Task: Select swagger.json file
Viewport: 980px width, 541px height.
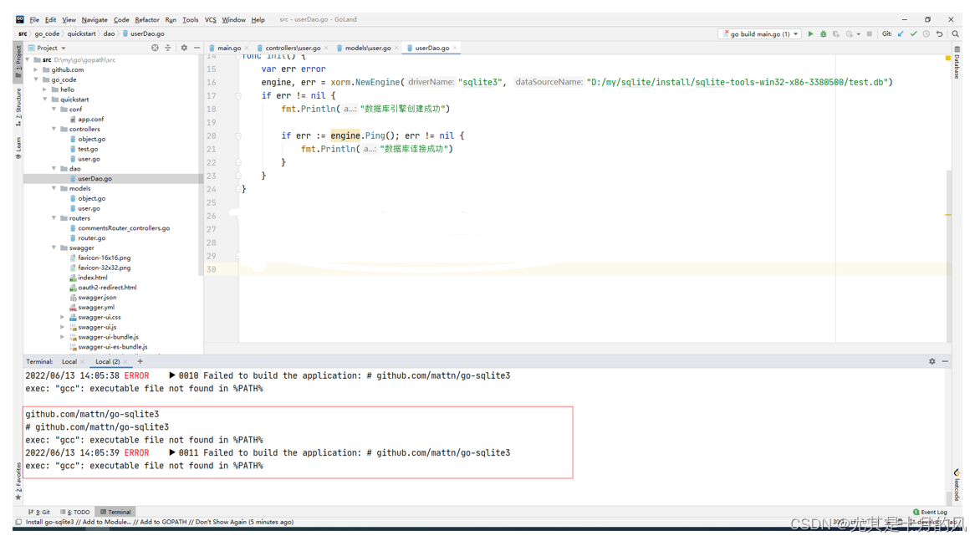Action: [x=97, y=298]
